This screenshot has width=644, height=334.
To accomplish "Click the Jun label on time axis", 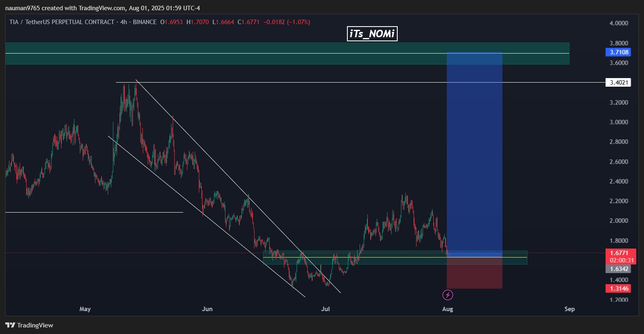I will pos(207,309).
